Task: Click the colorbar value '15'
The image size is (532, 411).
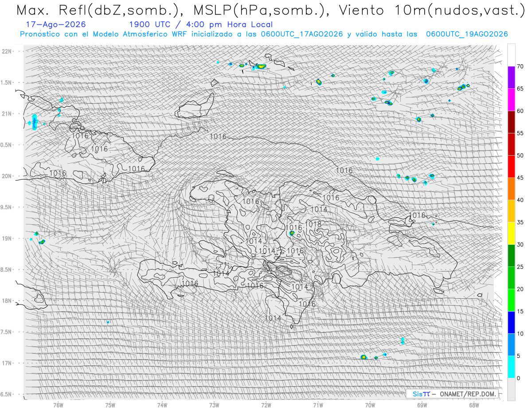Action: tap(520, 311)
